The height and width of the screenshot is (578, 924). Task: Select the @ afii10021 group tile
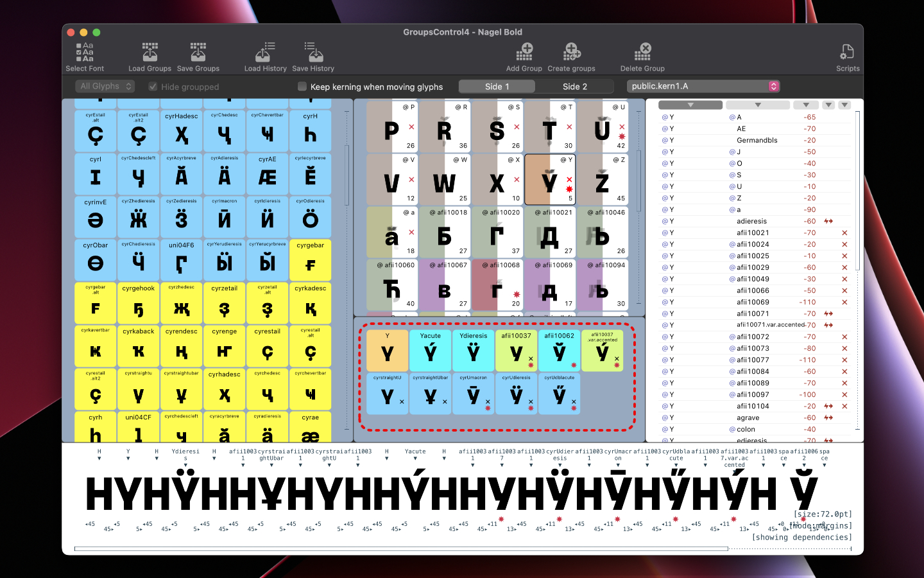pos(549,232)
